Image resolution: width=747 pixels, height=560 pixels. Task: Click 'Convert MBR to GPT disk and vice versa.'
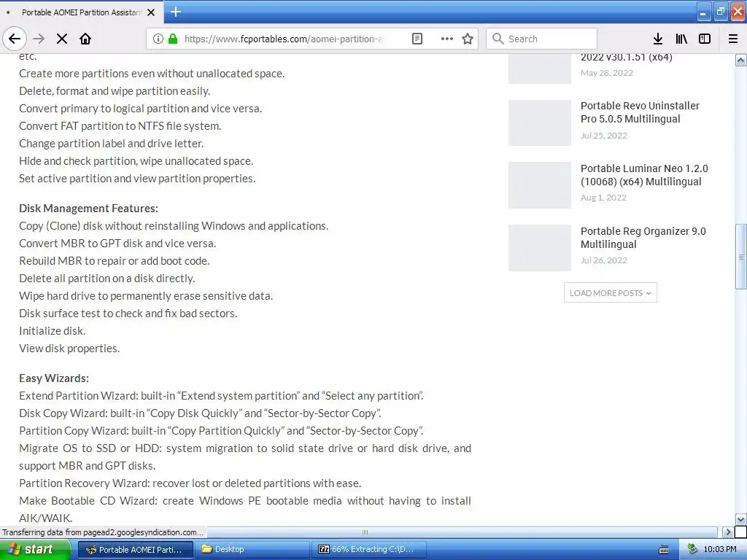click(117, 244)
